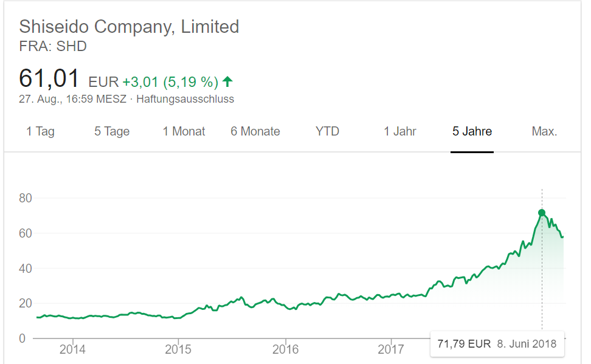Click the 2014 x-axis label

(72, 350)
